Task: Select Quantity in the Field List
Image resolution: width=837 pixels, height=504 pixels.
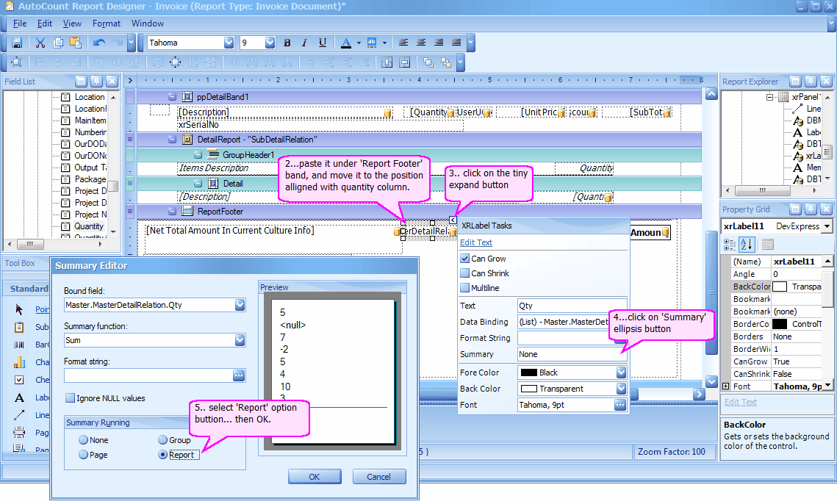Action: [x=89, y=226]
